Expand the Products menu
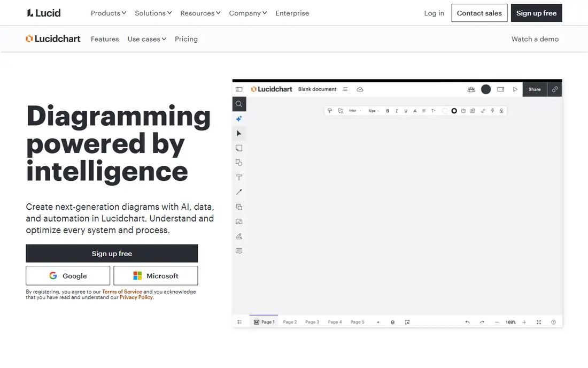Screen dimensions: 588x368 click(x=109, y=13)
